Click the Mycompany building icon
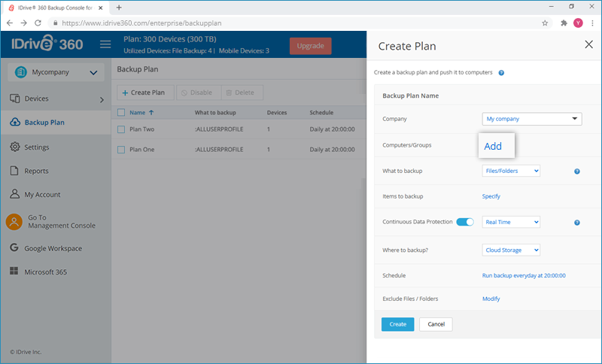 click(21, 71)
